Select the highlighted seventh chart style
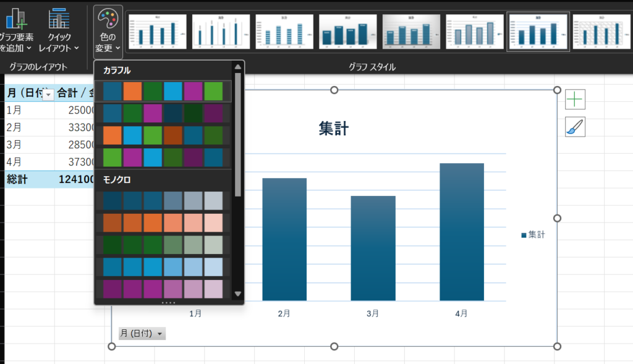The width and height of the screenshot is (633, 364). (x=538, y=31)
